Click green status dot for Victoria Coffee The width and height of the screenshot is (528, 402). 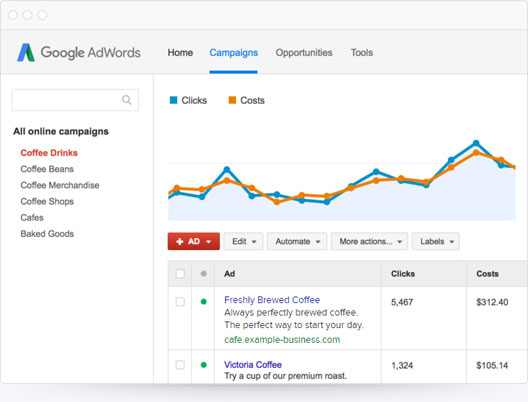[203, 365]
